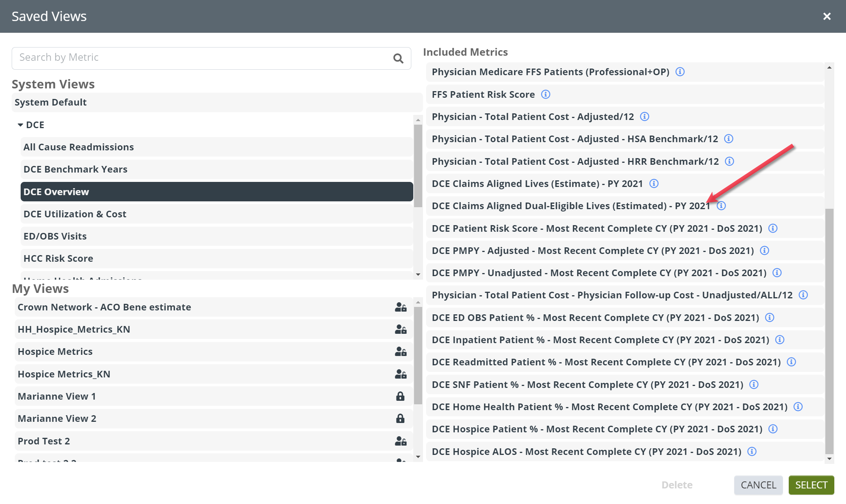846x504 pixels.
Task: Close the Saved Views dialog
Action: click(827, 16)
